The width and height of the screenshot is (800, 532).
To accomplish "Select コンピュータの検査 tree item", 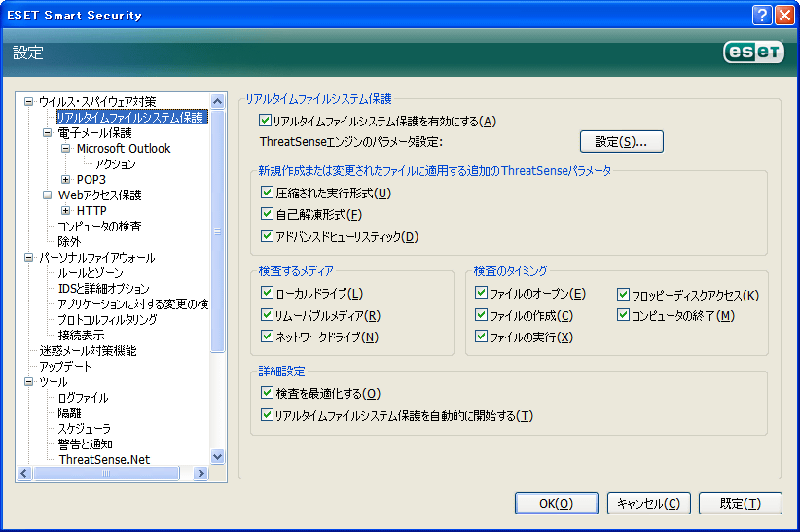I will 99,227.
